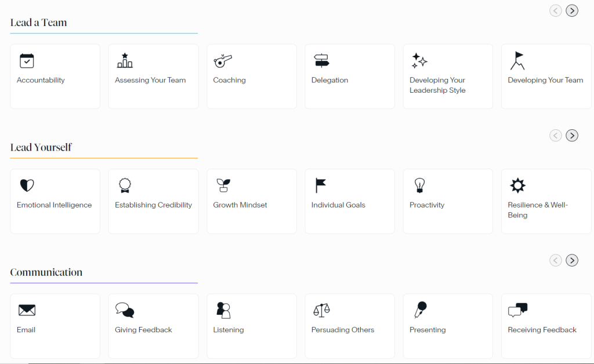Select the Emotional Intelligence heart icon

click(x=27, y=185)
